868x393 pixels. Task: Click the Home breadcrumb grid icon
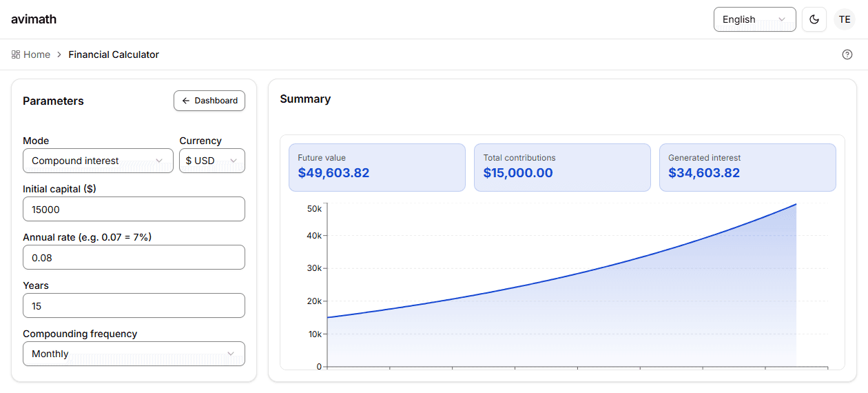pyautogui.click(x=16, y=54)
